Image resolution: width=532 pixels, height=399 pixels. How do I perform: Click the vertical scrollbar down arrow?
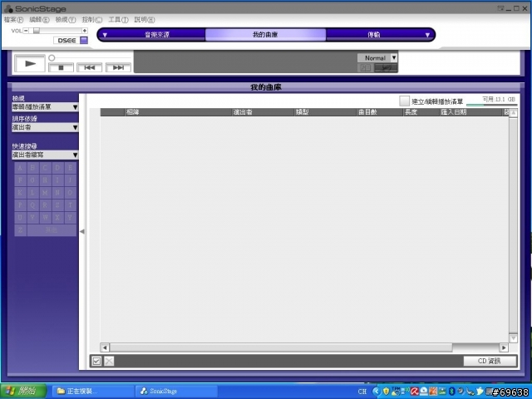tap(514, 338)
